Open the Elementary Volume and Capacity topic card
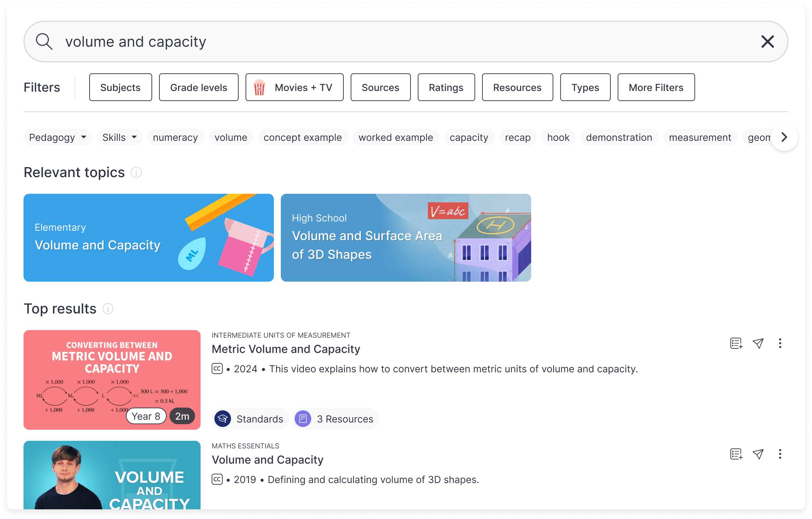 click(x=149, y=237)
